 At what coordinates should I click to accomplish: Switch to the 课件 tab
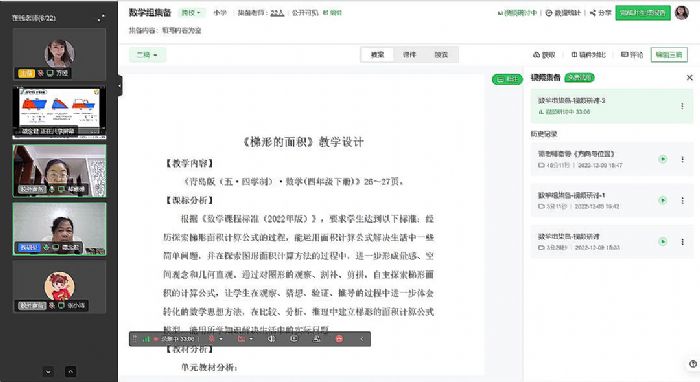409,54
